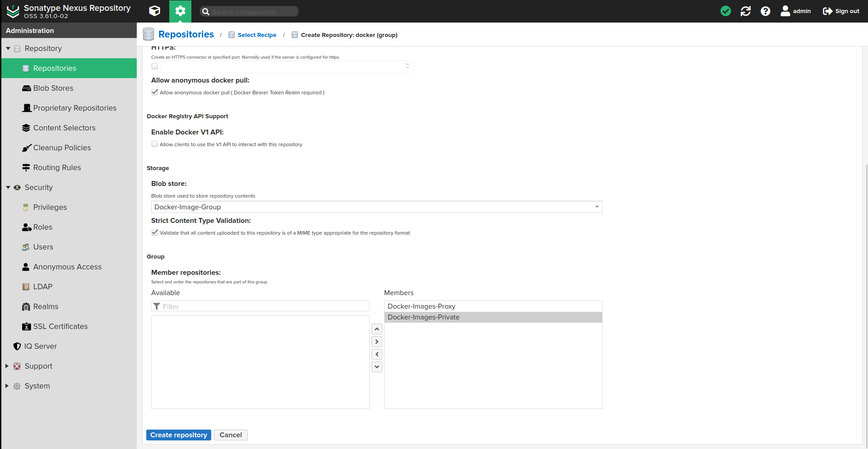Viewport: 868px width, 449px height.
Task: Click the left-arrow remove from members button
Action: tap(377, 354)
